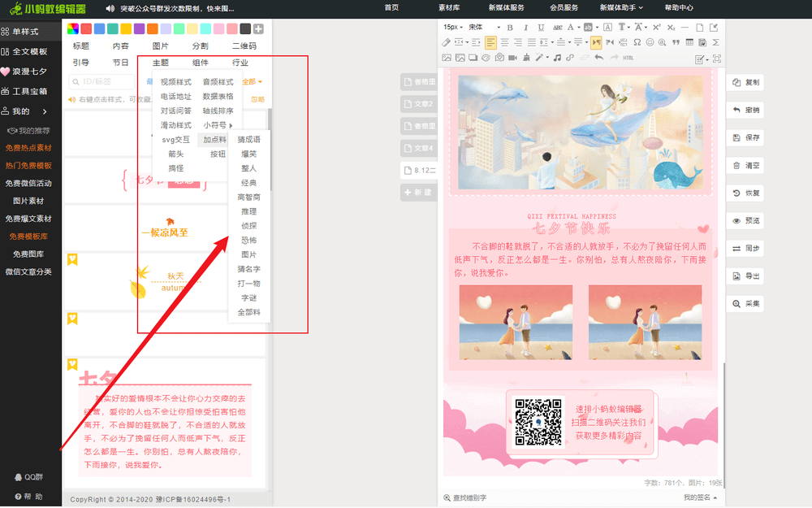Viewport: 812px width, 508px height.
Task: Open the 素材库 nav item
Action: (x=448, y=8)
